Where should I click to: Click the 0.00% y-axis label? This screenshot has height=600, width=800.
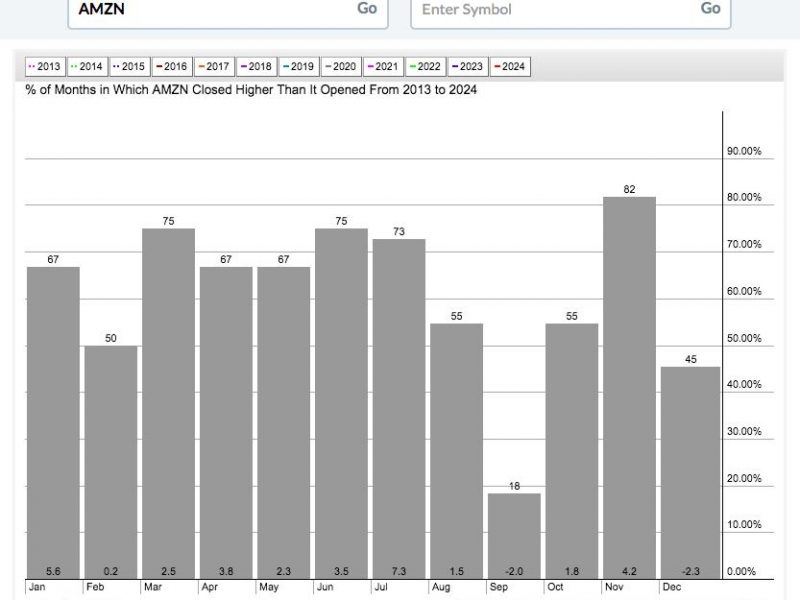[741, 571]
